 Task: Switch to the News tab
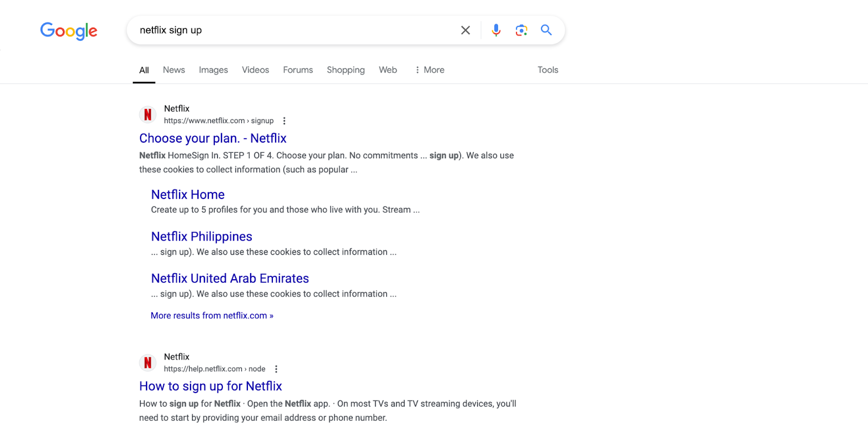(174, 70)
